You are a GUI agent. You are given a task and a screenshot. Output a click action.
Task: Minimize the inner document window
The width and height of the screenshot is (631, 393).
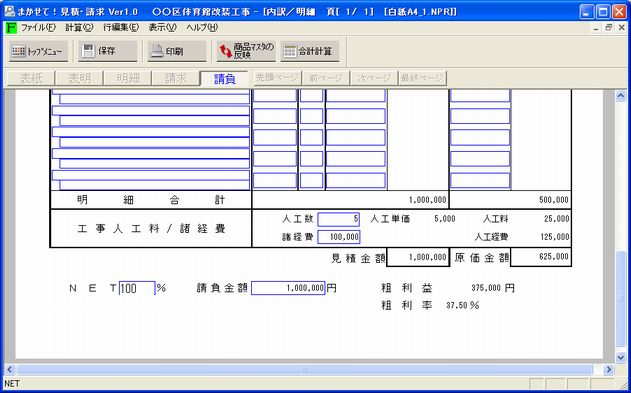[x=595, y=28]
